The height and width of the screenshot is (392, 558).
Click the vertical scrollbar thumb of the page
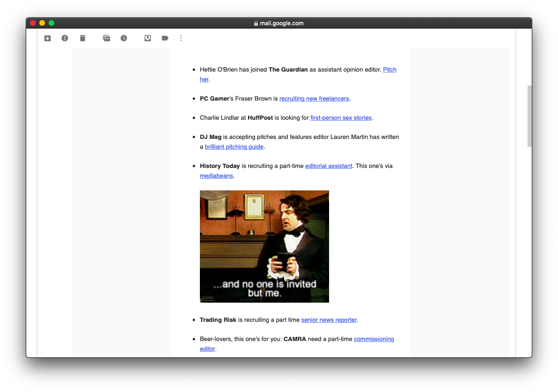point(529,116)
